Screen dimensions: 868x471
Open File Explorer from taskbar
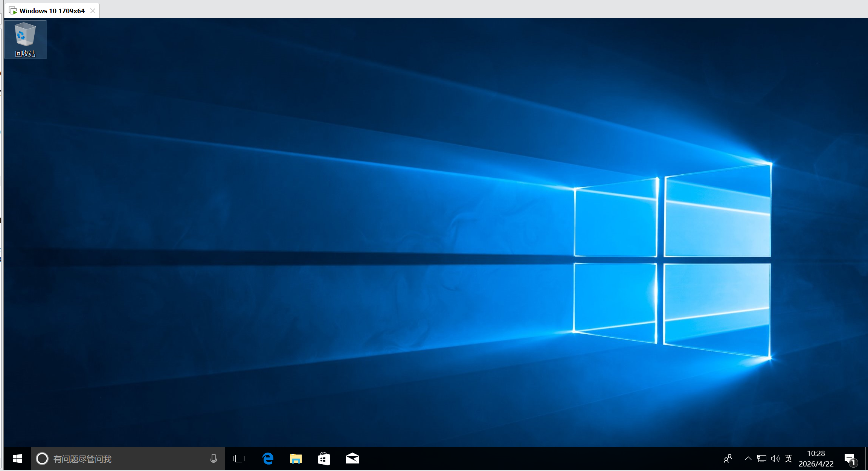point(296,459)
